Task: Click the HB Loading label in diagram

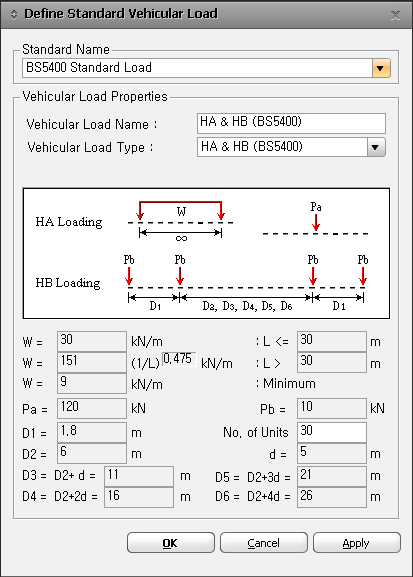Action: pyautogui.click(x=68, y=283)
